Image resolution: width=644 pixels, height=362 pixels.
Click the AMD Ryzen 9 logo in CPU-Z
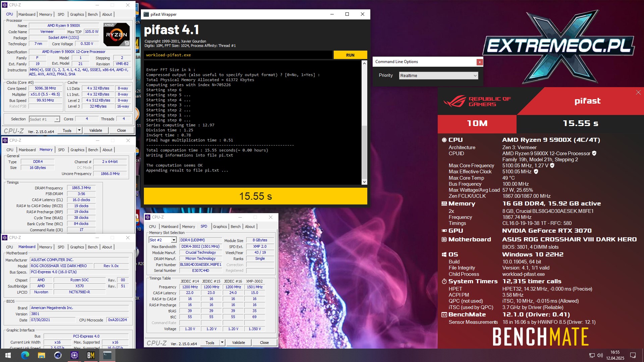point(116,34)
